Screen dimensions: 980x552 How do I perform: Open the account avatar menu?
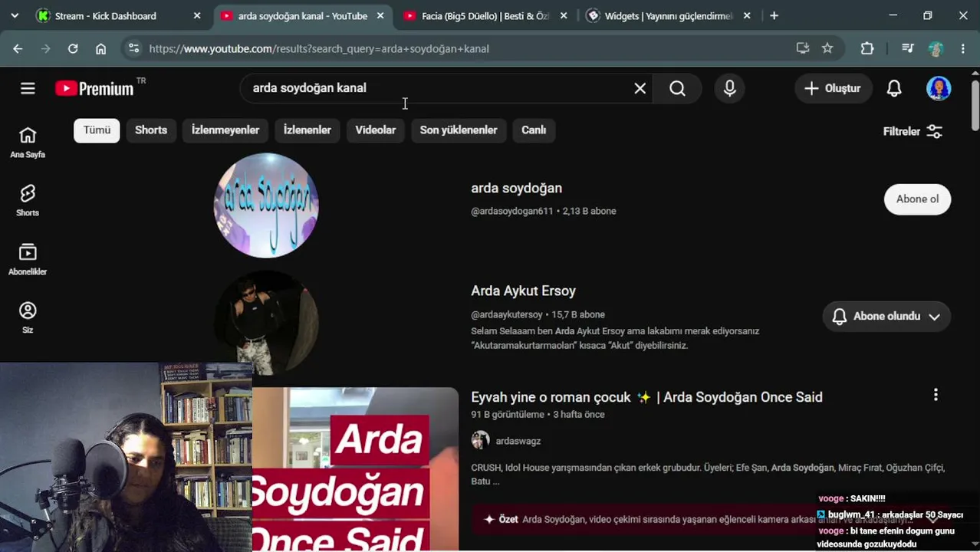tap(939, 88)
